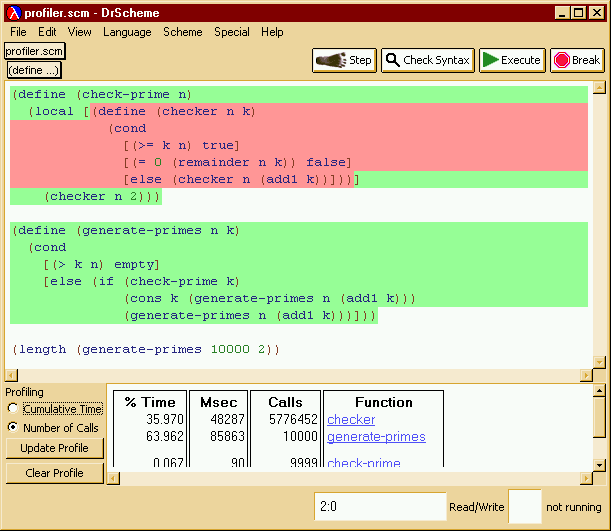Click the DrScheme lambda logo in title bar

click(x=14, y=13)
